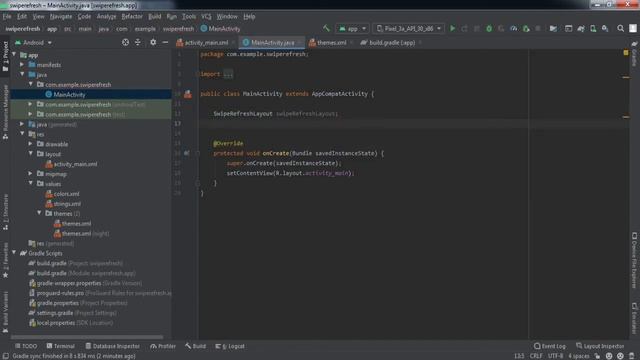Open the Layout Inspector

click(600, 346)
